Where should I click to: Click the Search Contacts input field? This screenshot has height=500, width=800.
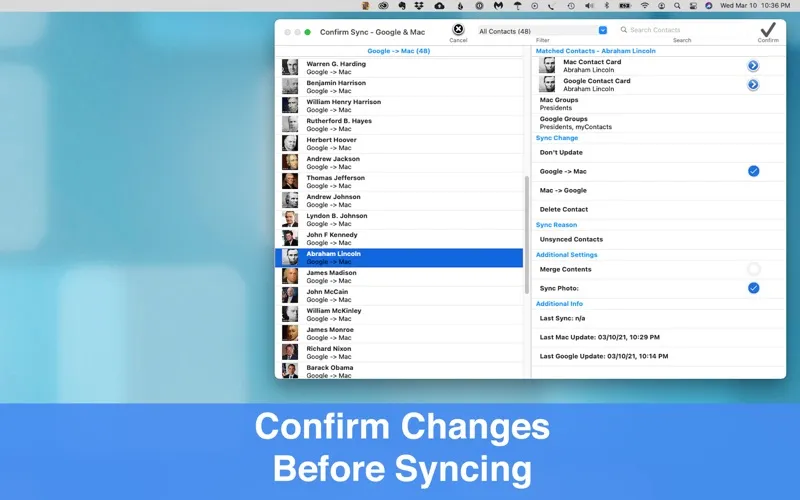pyautogui.click(x=680, y=30)
